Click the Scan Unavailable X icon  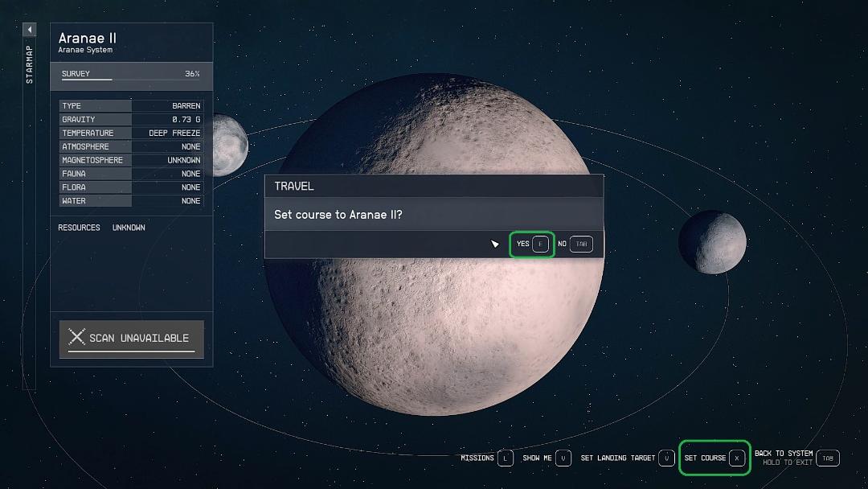[76, 337]
